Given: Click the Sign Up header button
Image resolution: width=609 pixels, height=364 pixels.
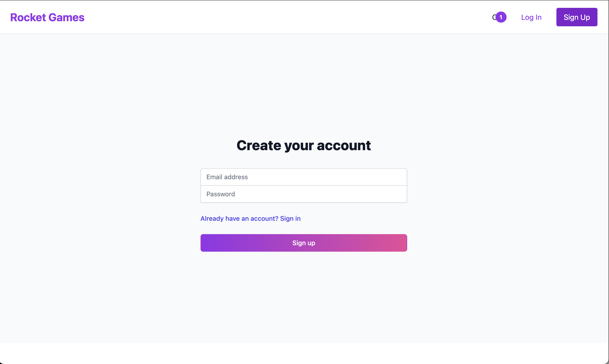Looking at the screenshot, I should [577, 17].
